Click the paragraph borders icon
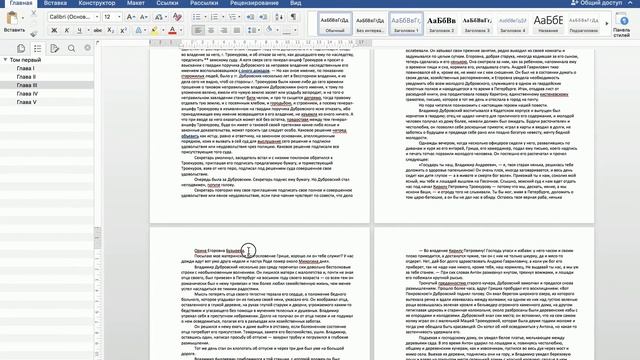Viewport: 640px width, 360px height. click(x=287, y=30)
